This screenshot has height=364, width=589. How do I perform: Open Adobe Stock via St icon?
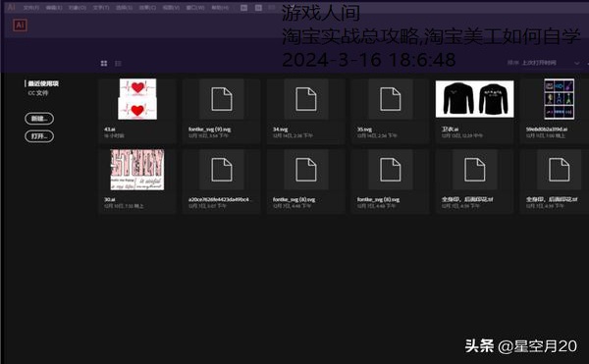pyautogui.click(x=258, y=8)
